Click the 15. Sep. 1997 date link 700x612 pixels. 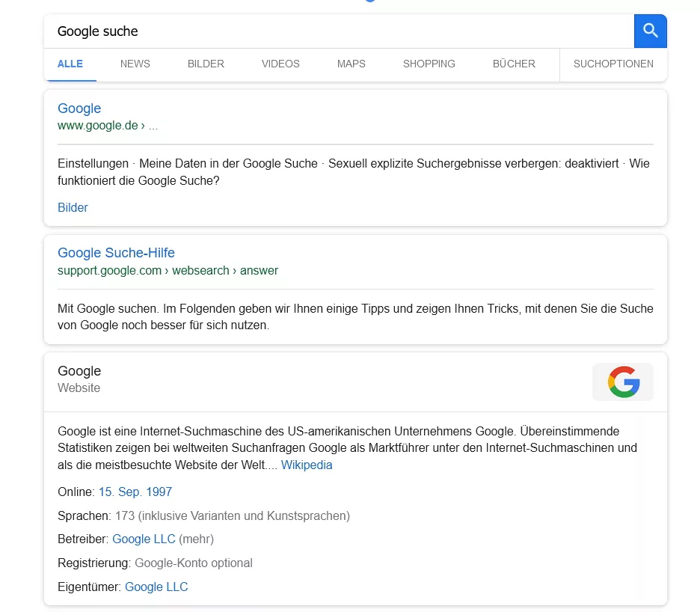pyautogui.click(x=135, y=492)
